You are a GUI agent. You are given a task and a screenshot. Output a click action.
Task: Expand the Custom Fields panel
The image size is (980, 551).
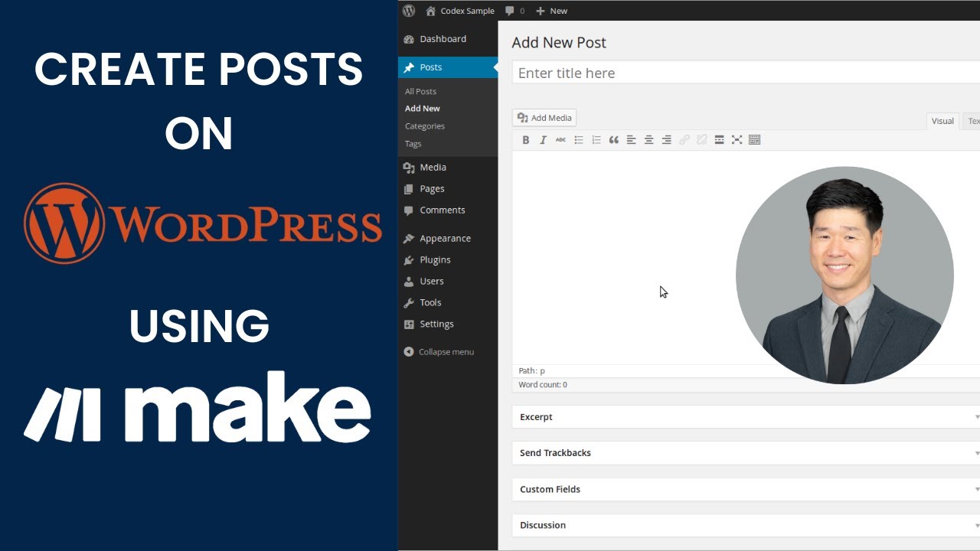(x=746, y=489)
